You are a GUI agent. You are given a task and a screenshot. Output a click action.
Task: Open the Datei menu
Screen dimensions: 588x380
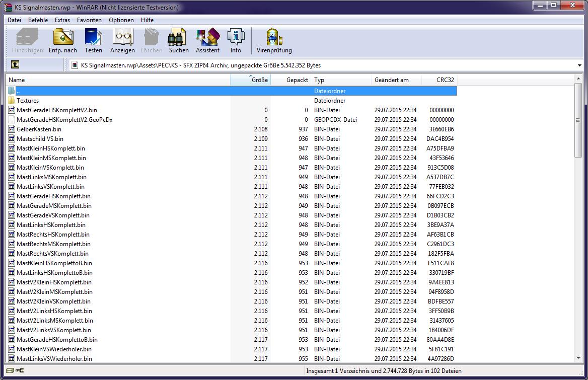(x=14, y=20)
